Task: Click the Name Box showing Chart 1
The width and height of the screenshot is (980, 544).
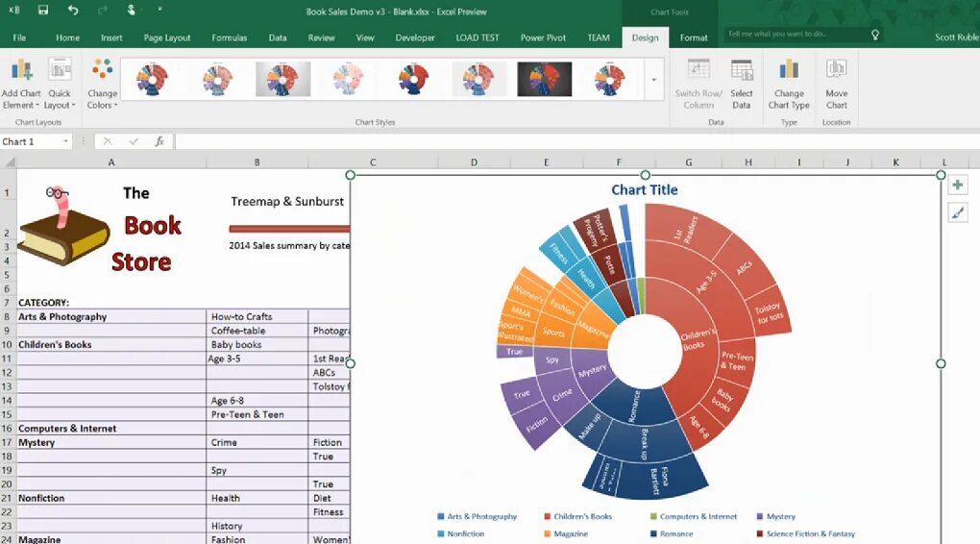Action: tap(30, 142)
